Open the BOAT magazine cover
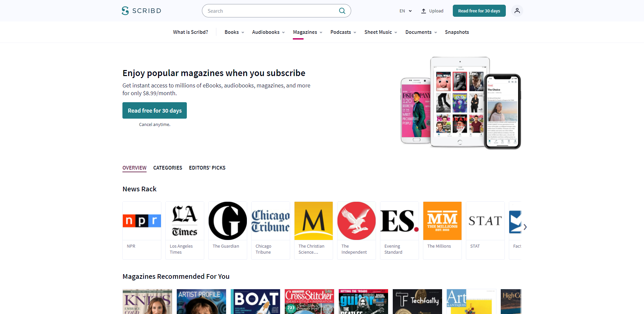 (x=255, y=302)
